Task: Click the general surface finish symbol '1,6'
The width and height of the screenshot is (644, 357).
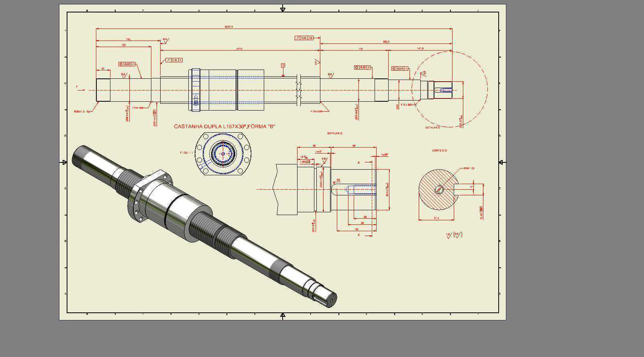Action: point(449,235)
